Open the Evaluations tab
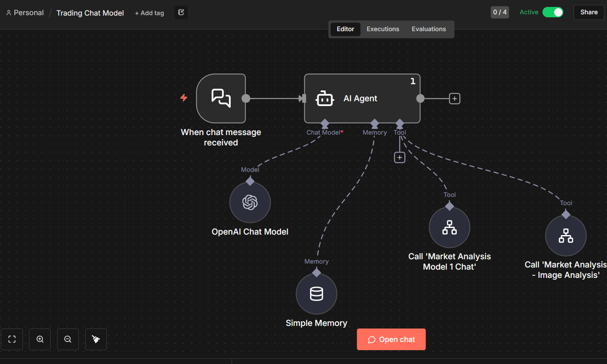This screenshot has width=607, height=364. [429, 29]
